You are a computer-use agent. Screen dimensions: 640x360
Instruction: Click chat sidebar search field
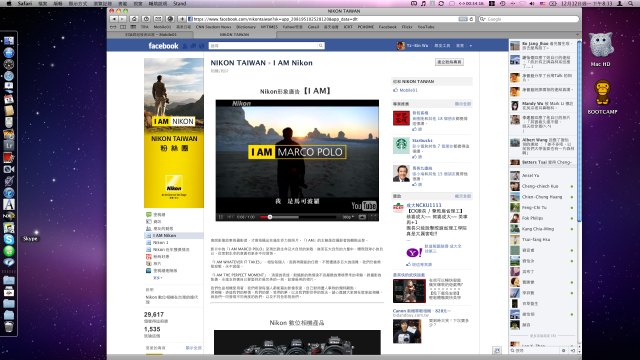tap(534, 350)
